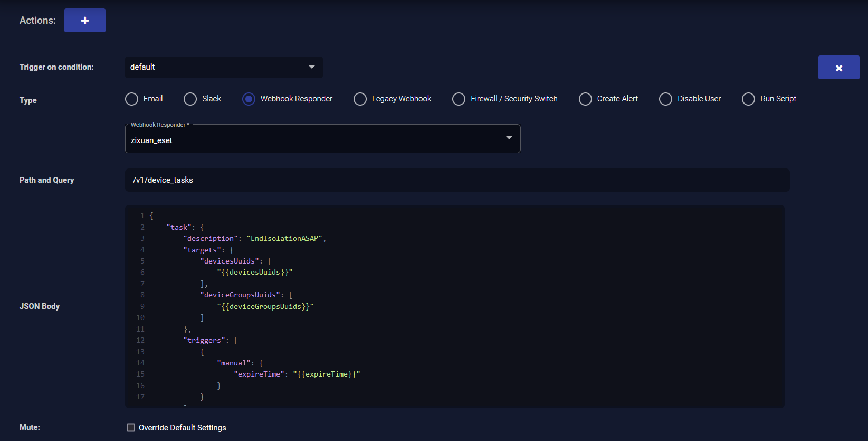Click the trigger condition dropdown arrow

tap(312, 67)
